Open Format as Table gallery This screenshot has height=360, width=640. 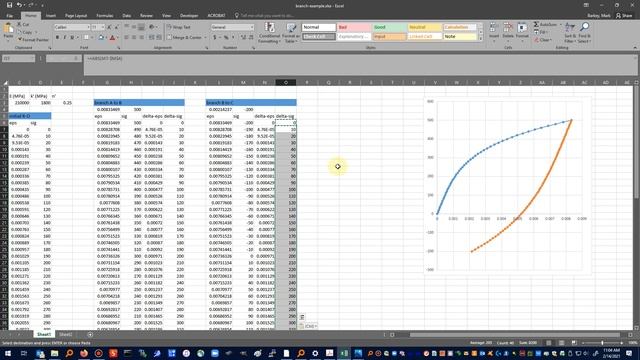click(291, 33)
